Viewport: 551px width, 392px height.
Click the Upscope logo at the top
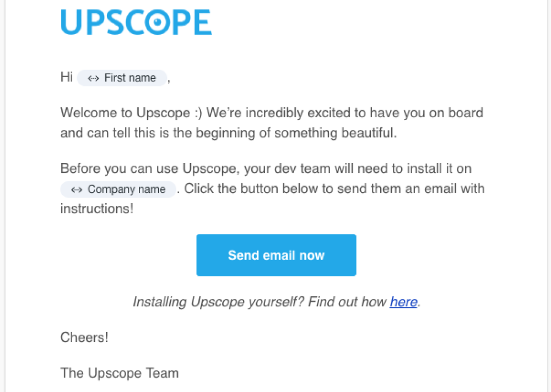pyautogui.click(x=136, y=22)
